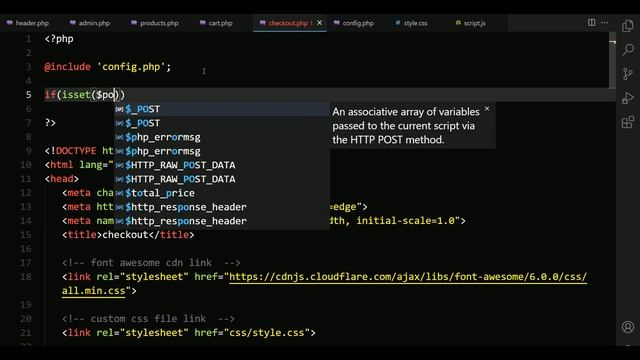Click the 'font awesome cdn link' comment
The image size is (640, 360).
tap(151, 262)
